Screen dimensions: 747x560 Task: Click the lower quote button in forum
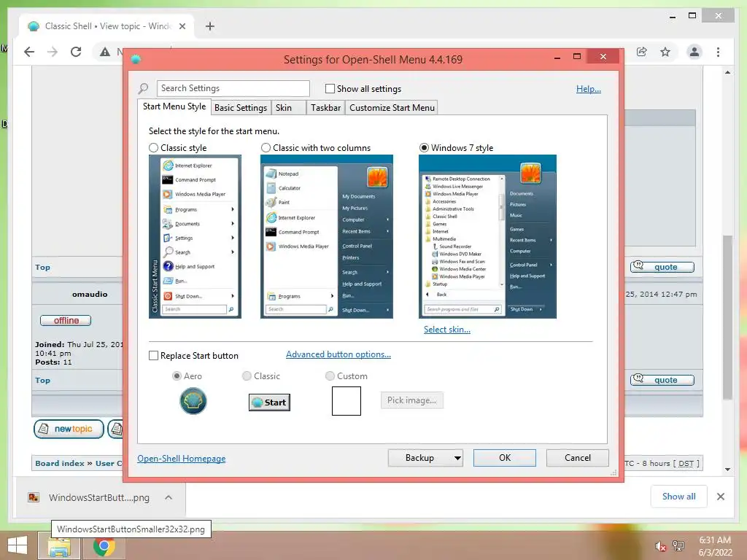[662, 379]
